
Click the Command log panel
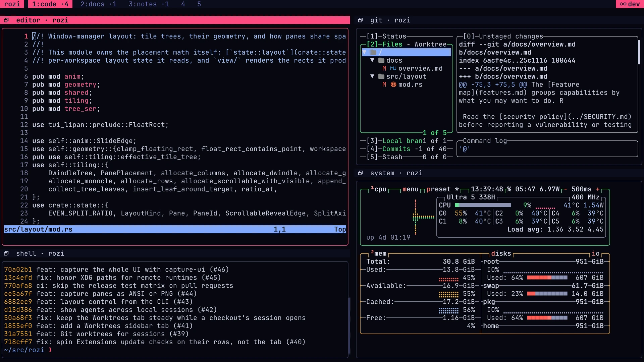click(547, 149)
